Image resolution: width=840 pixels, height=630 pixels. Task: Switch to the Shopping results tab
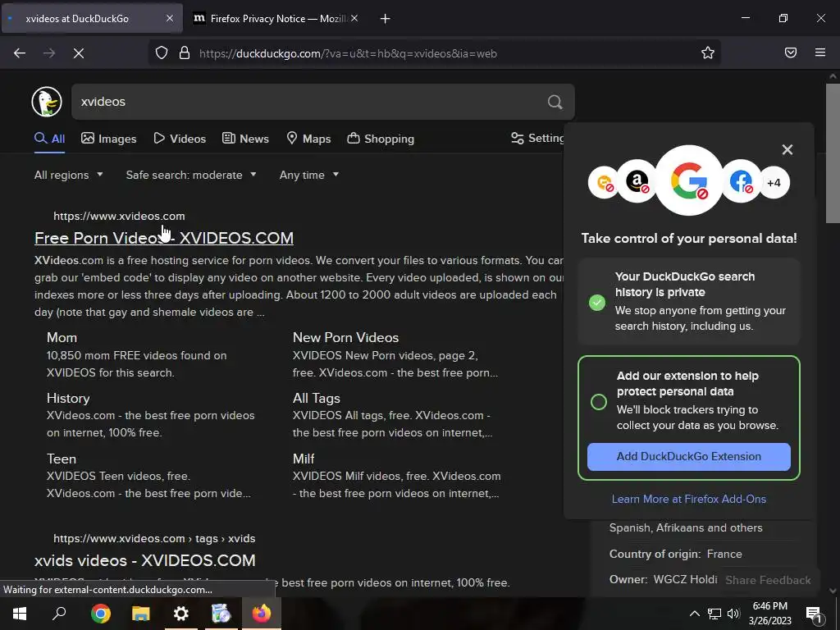[x=381, y=139]
